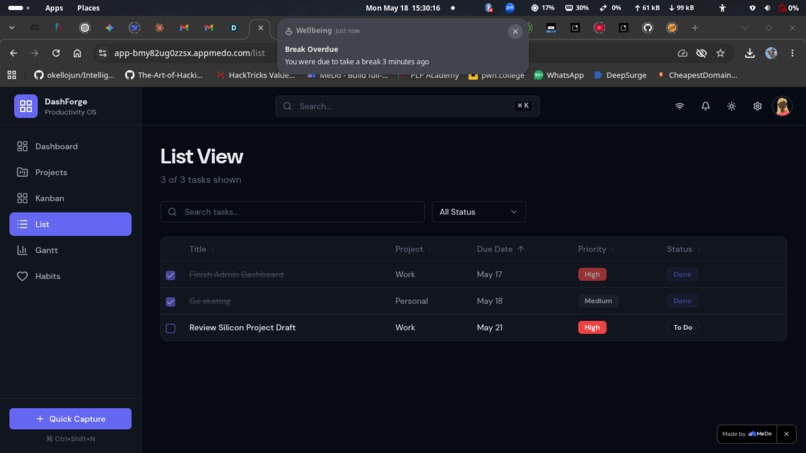This screenshot has height=453, width=806.
Task: Go to the browser home page
Action: point(77,53)
